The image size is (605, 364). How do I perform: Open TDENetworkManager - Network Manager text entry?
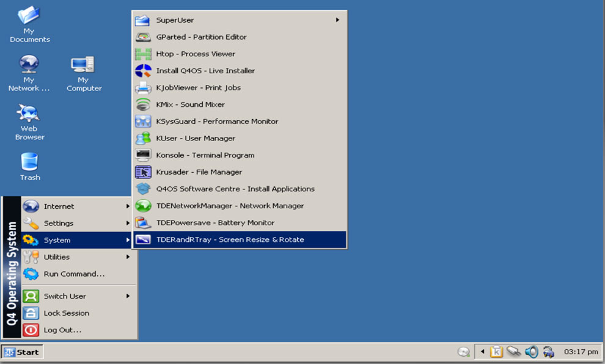click(x=230, y=206)
